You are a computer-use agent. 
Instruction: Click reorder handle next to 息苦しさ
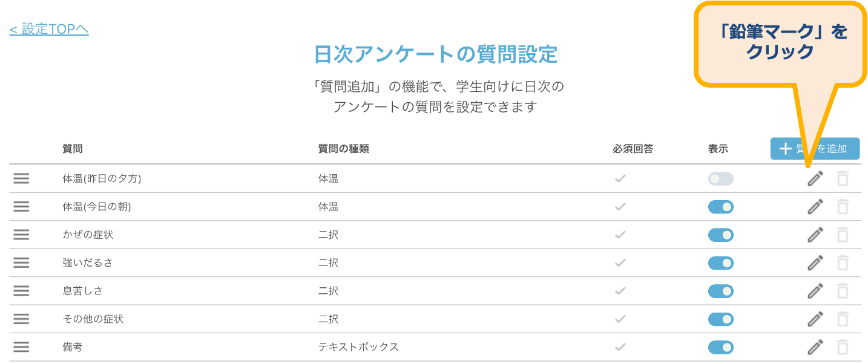pos(21,291)
